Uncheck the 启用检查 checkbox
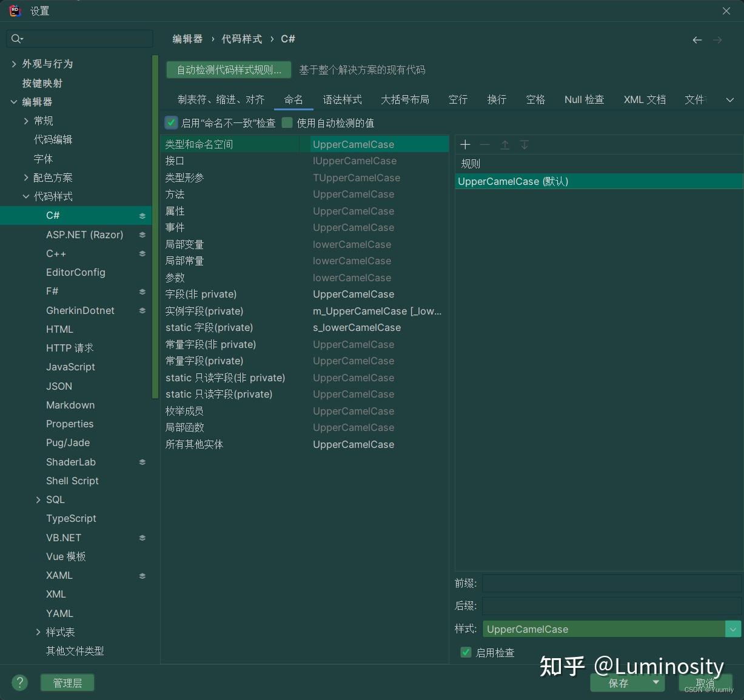This screenshot has height=700, width=744. 466,653
